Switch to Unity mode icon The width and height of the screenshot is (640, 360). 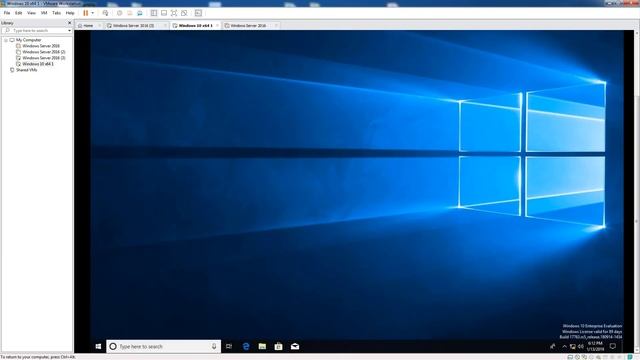184,13
